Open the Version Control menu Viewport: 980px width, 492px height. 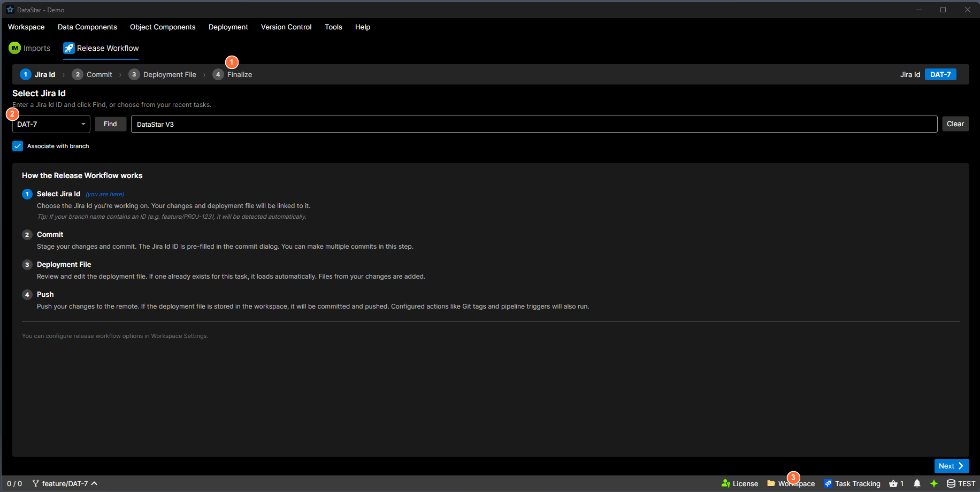click(286, 27)
